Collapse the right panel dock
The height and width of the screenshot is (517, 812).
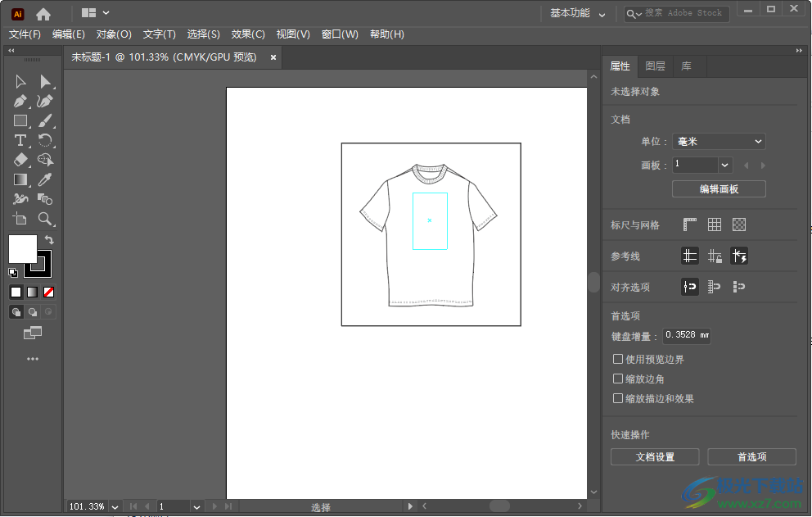799,50
